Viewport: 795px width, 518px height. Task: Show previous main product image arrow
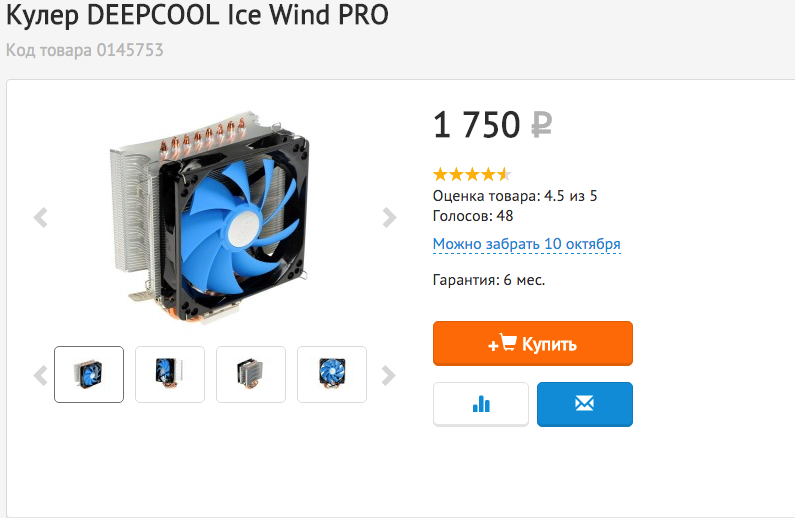pyautogui.click(x=40, y=217)
